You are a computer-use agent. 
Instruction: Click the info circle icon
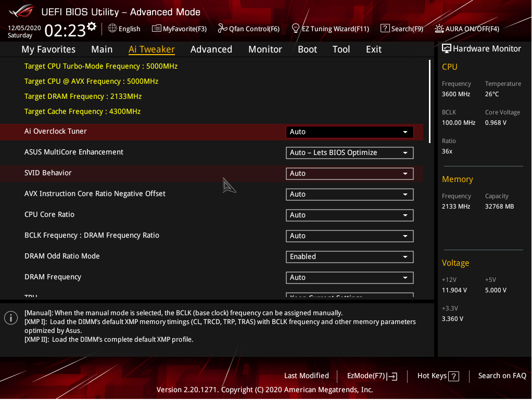pyautogui.click(x=11, y=318)
